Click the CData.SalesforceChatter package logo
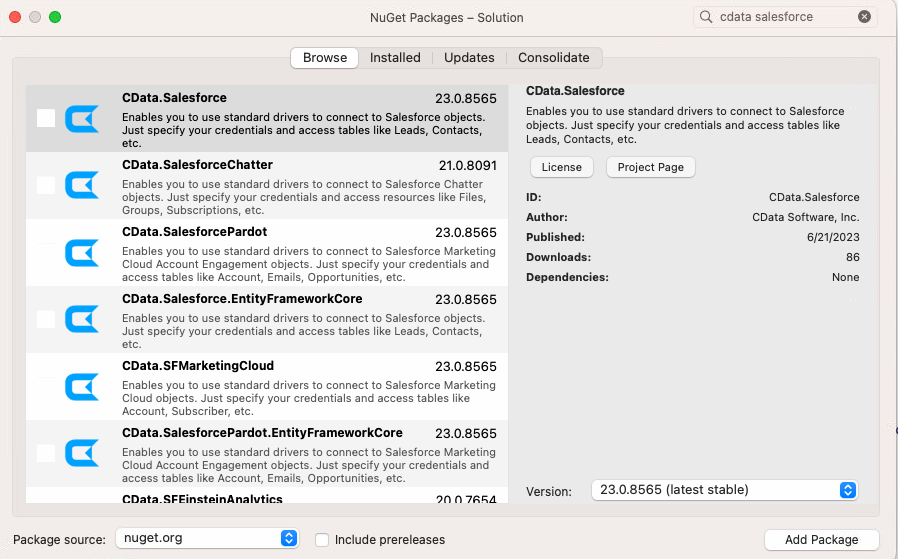 pyautogui.click(x=82, y=186)
